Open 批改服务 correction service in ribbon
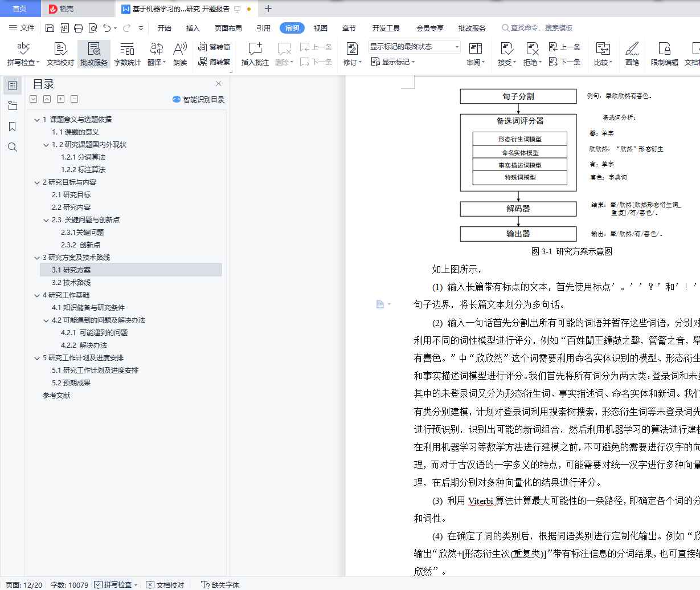The image size is (700, 590). [x=94, y=54]
